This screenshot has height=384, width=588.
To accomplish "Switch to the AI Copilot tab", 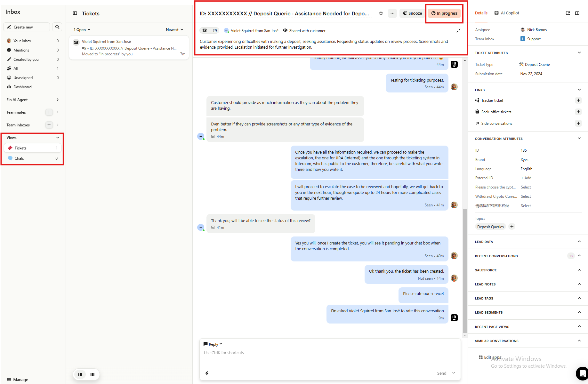I will pyautogui.click(x=507, y=13).
